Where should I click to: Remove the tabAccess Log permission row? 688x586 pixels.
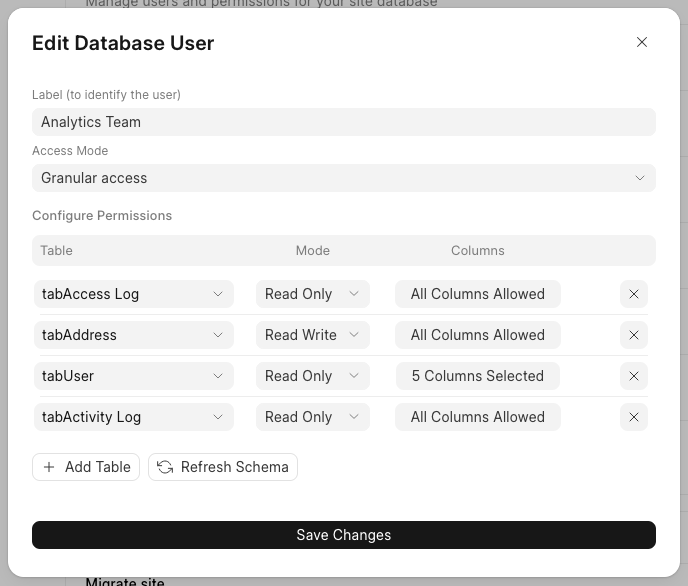[633, 294]
